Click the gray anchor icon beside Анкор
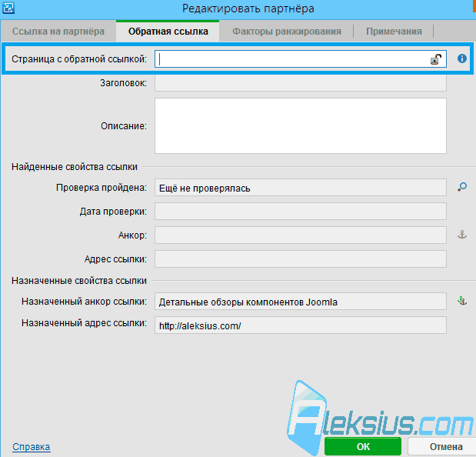This screenshot has height=457, width=476. coord(462,235)
